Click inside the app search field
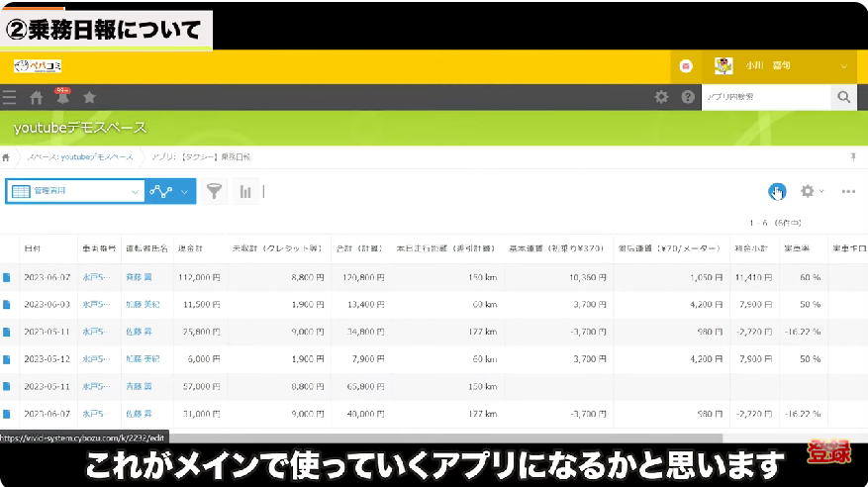The width and height of the screenshot is (868, 487). (x=764, y=97)
